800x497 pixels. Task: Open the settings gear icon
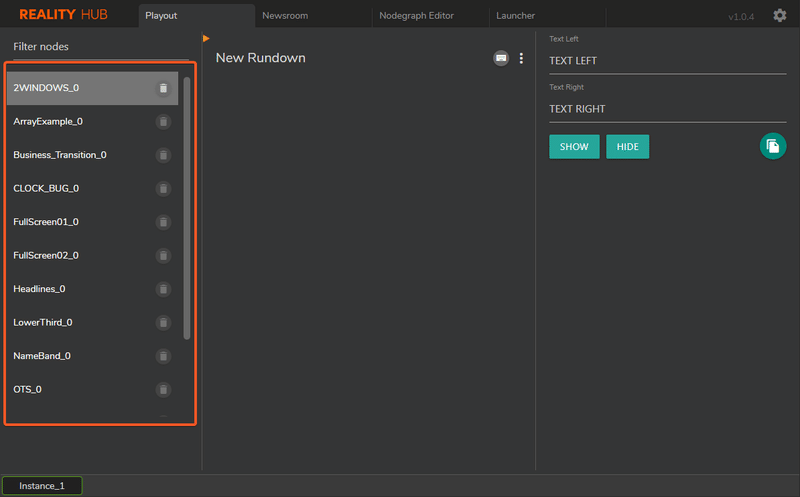(x=780, y=16)
